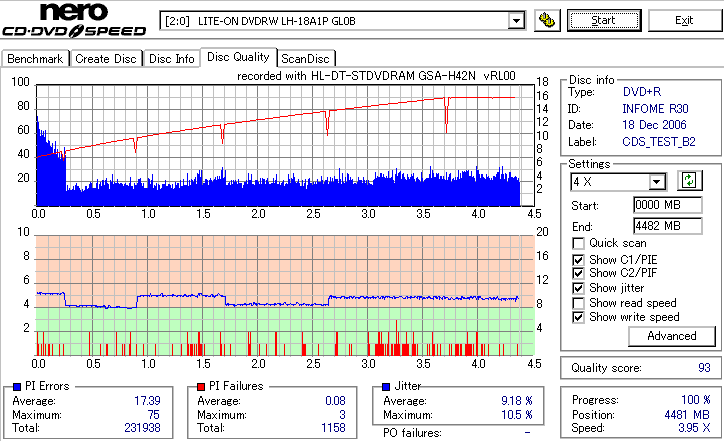Click the red PI Failures legend square

click(x=201, y=387)
